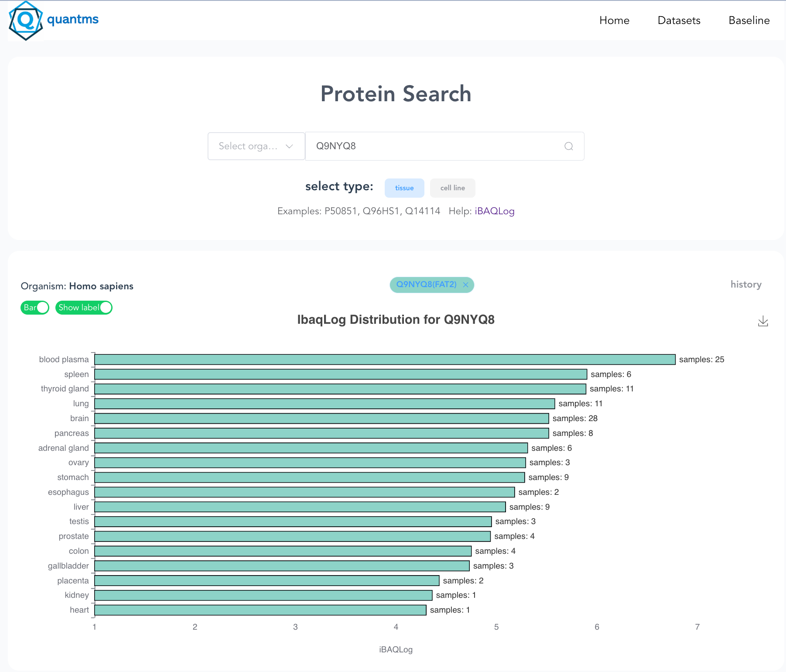786x672 pixels.
Task: Navigate to the Baseline page
Action: [x=749, y=21]
